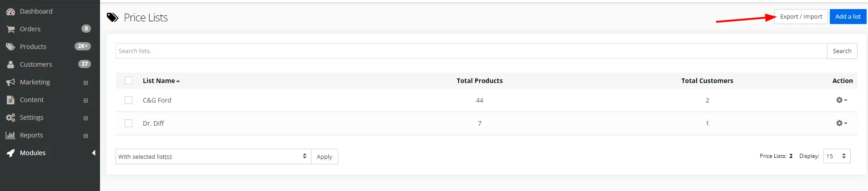Sort the table by List Name header
Viewport: 868px width, 191px height.
tap(159, 81)
